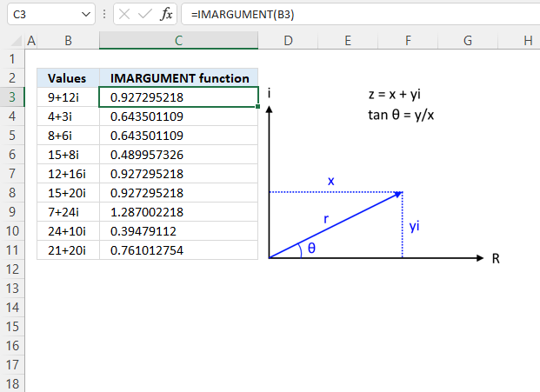Image resolution: width=540 pixels, height=392 pixels.
Task: Click the formula bar with =IMARGUMENT(B3)
Action: point(360,15)
